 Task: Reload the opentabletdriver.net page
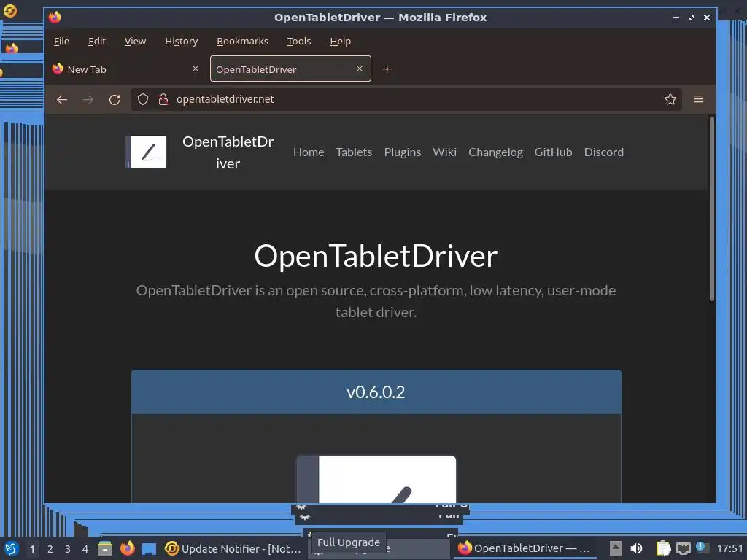[x=115, y=99]
